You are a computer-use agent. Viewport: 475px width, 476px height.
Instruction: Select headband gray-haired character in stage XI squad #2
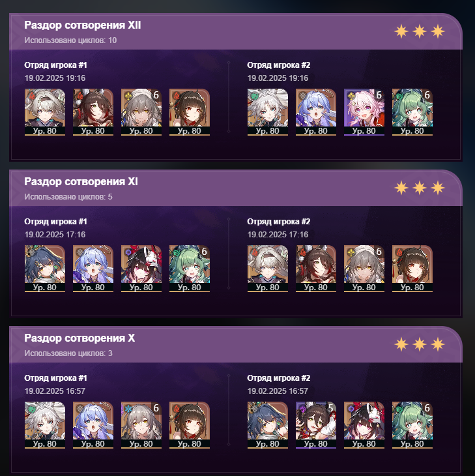pyautogui.click(x=268, y=269)
